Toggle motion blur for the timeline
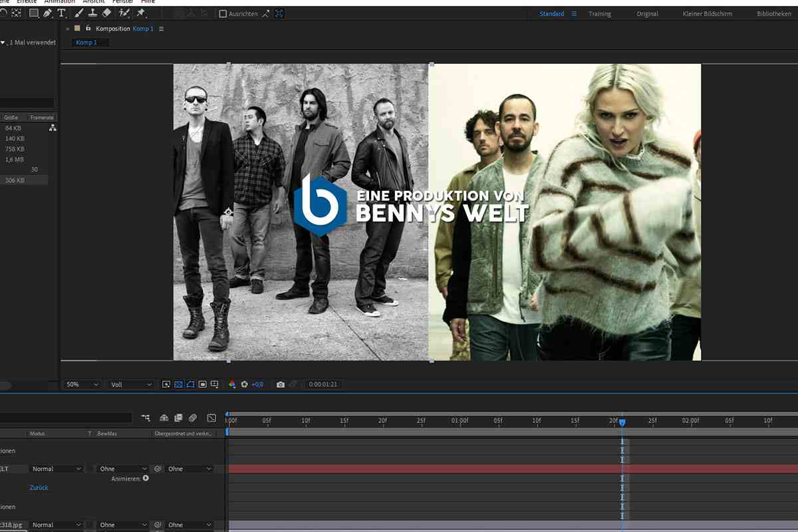This screenshot has width=798, height=532. 193,418
